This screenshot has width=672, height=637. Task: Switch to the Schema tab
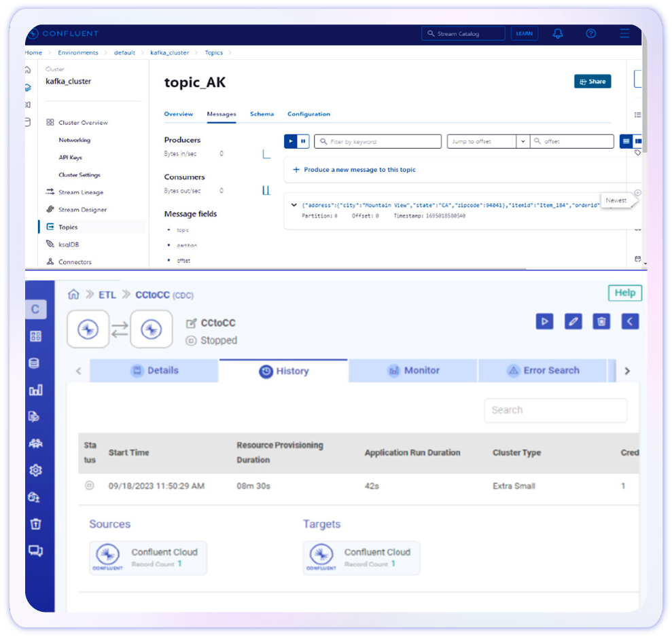[262, 114]
